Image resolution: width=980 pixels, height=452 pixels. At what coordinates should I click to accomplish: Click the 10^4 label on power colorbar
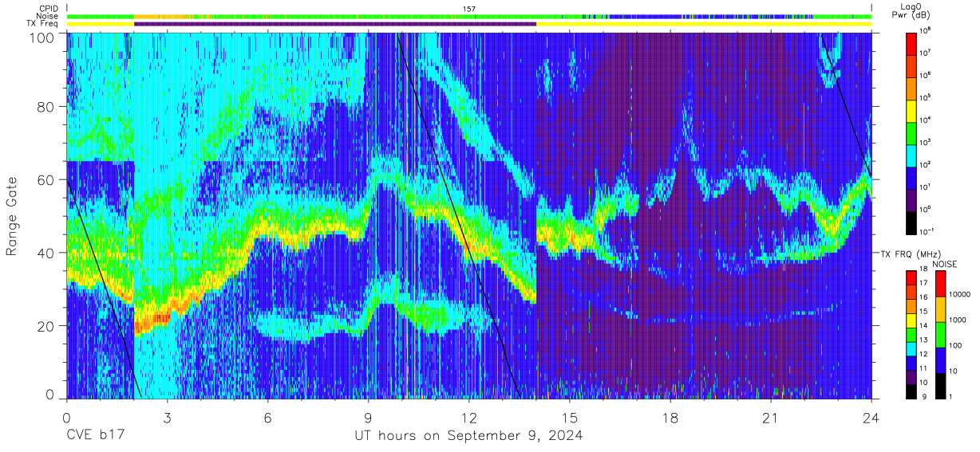926,120
